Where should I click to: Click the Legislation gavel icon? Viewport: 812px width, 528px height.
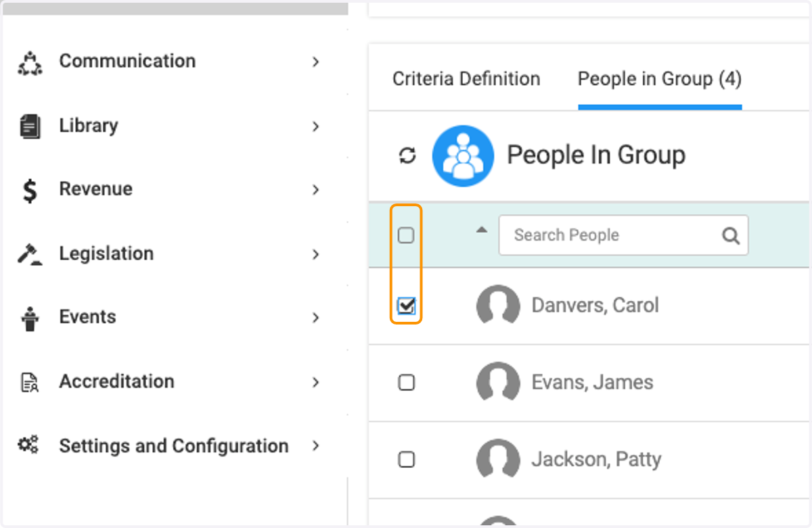30,254
